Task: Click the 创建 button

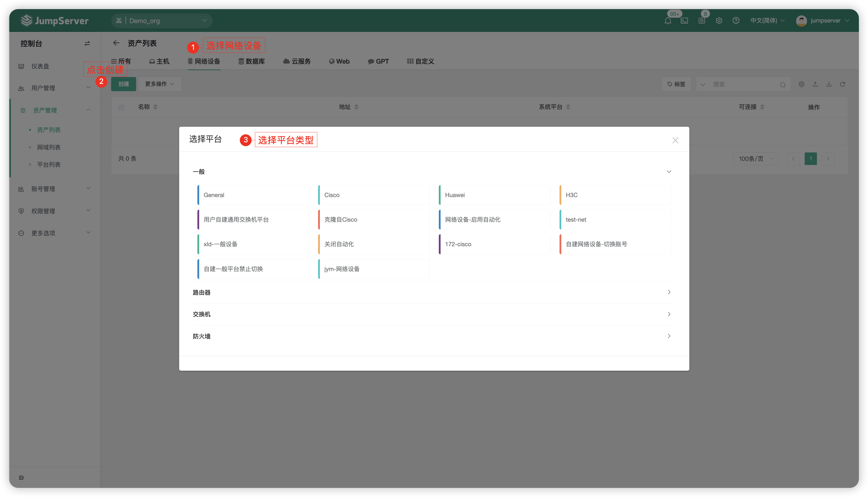Action: (123, 84)
